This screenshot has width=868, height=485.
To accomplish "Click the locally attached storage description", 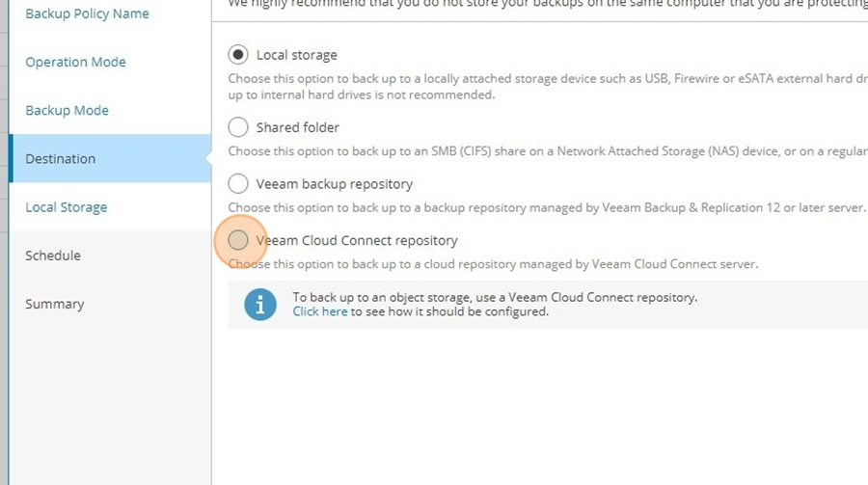I will [x=548, y=87].
